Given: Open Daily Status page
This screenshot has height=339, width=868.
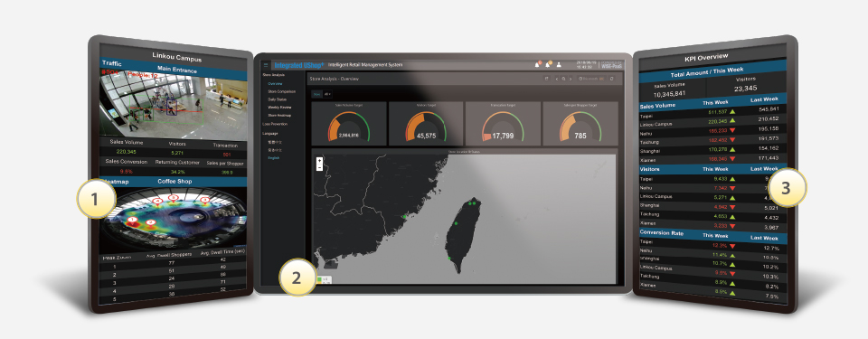Looking at the screenshot, I should [x=278, y=99].
